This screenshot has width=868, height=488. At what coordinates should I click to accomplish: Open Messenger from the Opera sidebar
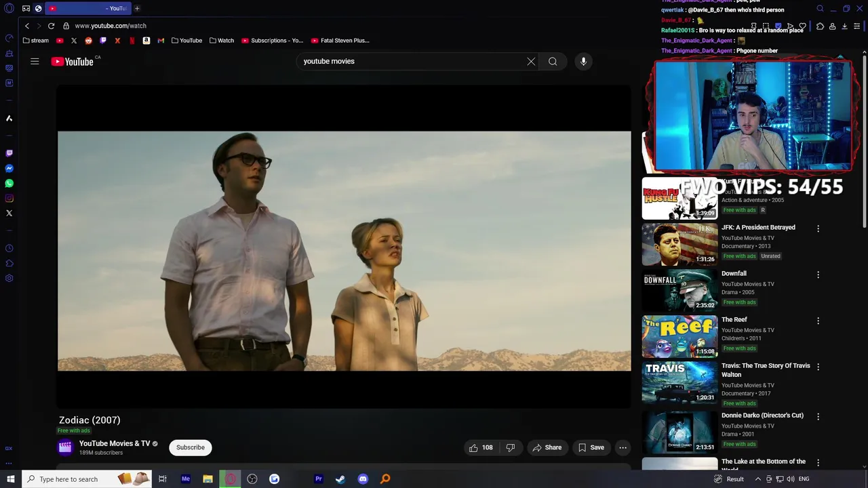[x=9, y=169]
